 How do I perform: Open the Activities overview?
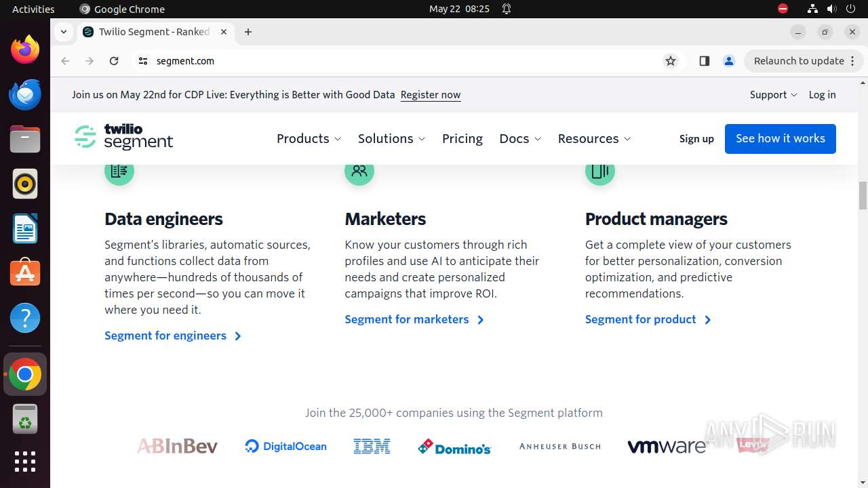pyautogui.click(x=33, y=9)
